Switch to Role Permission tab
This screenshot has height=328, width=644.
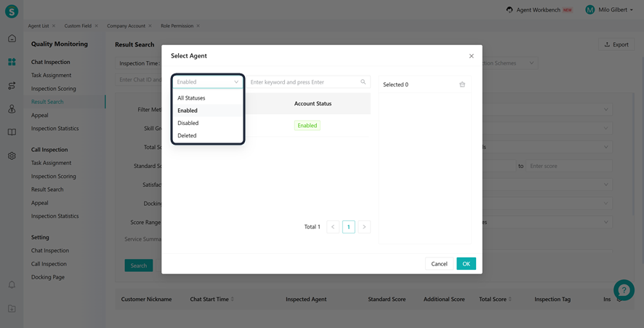pos(177,25)
